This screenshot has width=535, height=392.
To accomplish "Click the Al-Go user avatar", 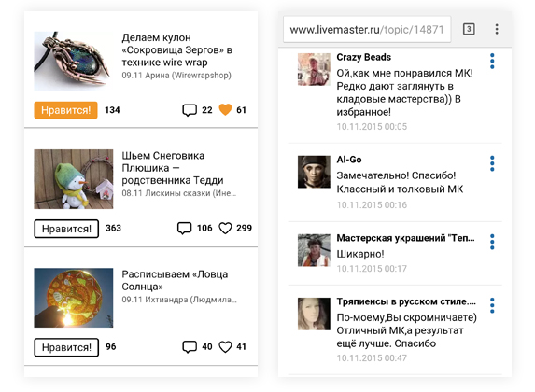I will pyautogui.click(x=314, y=172).
